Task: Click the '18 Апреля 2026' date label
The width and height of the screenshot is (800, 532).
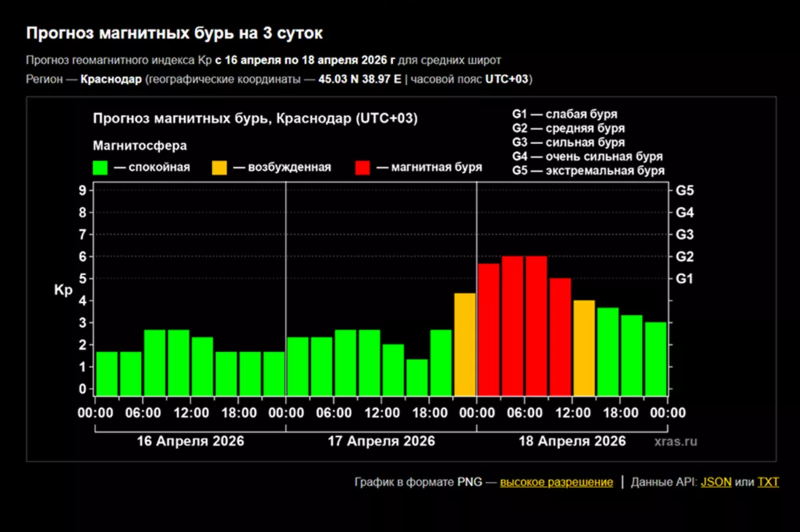Action: pos(573,441)
